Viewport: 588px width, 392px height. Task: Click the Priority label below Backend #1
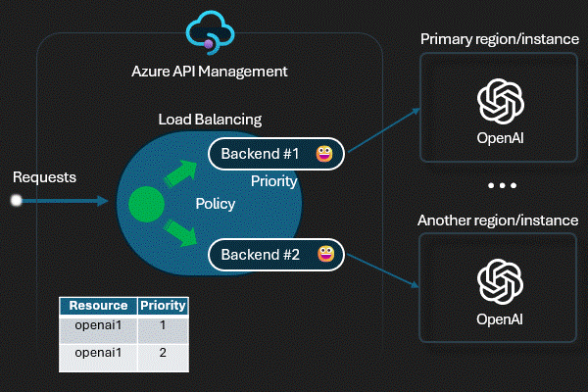(x=274, y=181)
